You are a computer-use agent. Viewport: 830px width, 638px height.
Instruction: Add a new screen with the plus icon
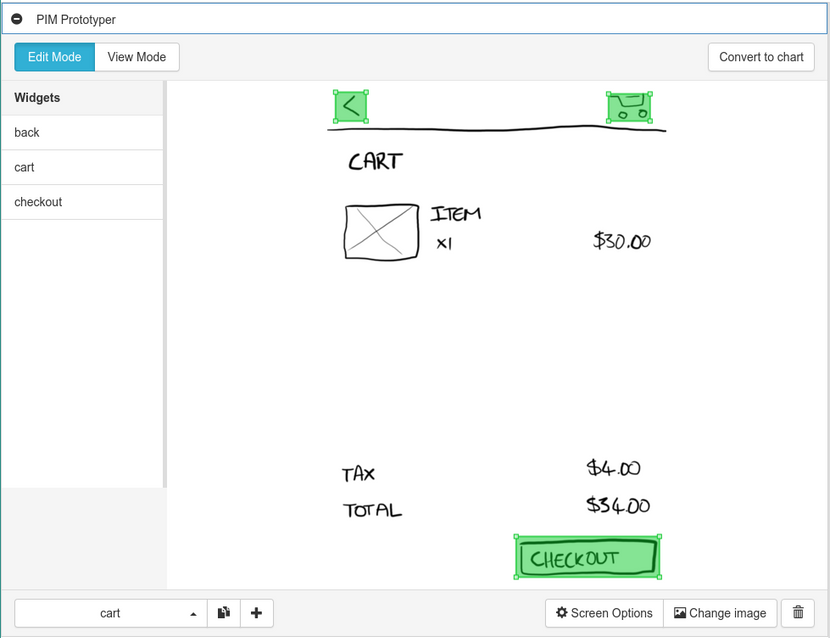[256, 613]
